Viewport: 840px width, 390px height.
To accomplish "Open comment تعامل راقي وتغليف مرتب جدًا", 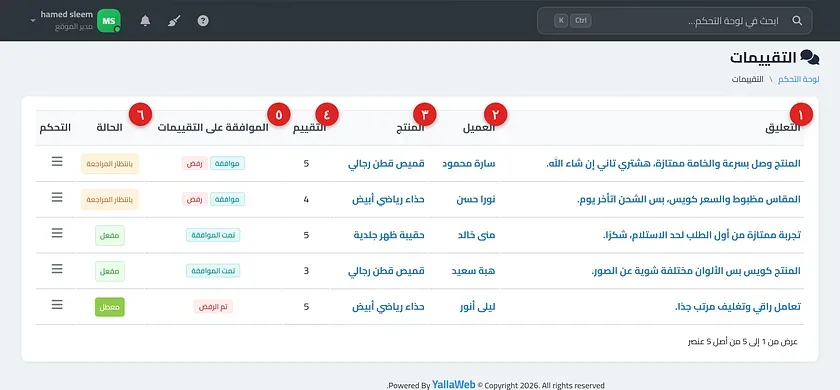I will point(738,307).
